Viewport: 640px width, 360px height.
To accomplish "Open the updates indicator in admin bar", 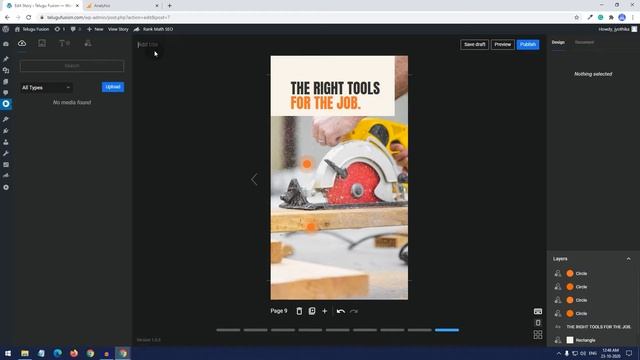I will pyautogui.click(x=60, y=29).
